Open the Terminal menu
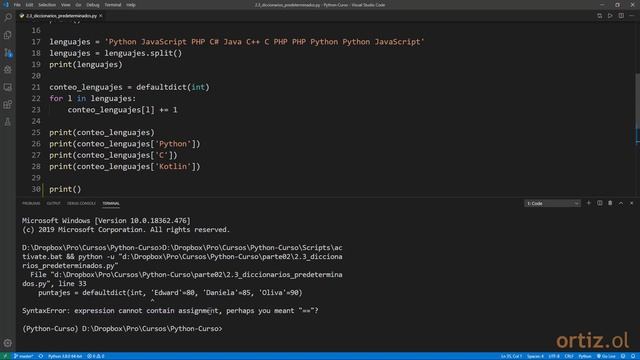Screen dimensions: 640x360 click(x=113, y=5)
